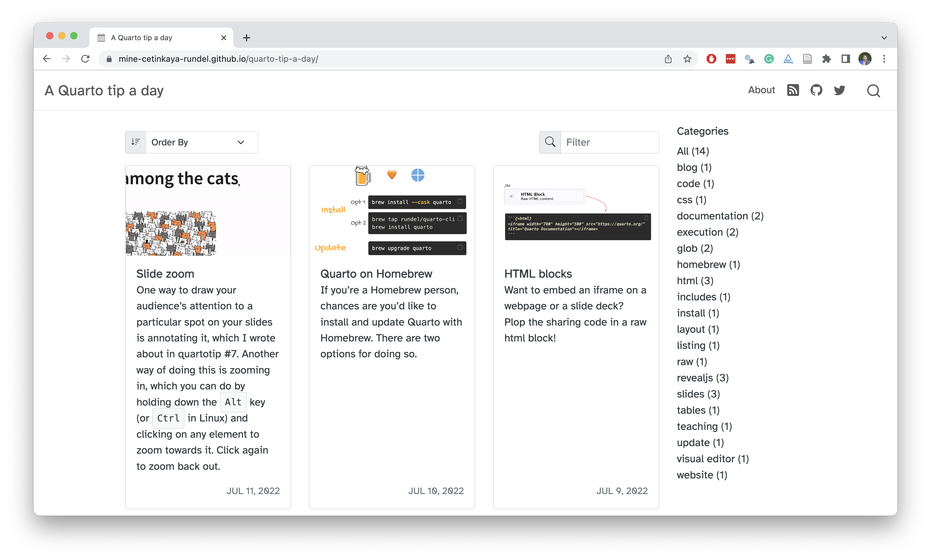
Task: Bookmark page with the star icon
Action: (687, 59)
